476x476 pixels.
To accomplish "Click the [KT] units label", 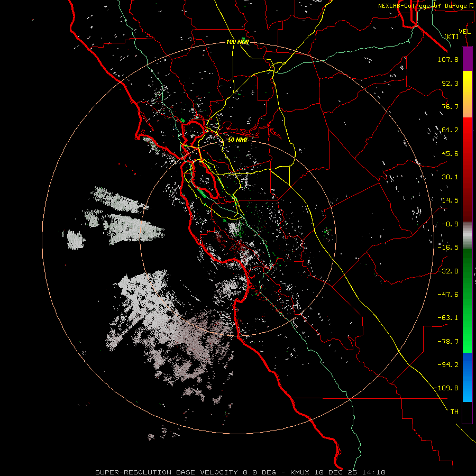I will point(452,36).
